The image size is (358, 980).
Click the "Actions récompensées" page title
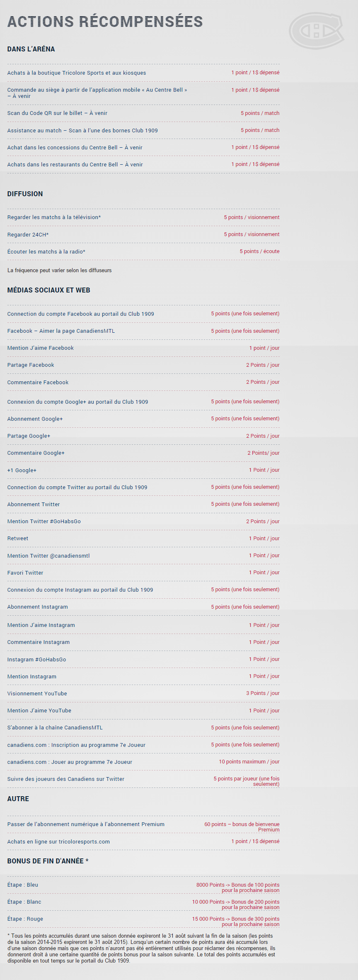105,22
